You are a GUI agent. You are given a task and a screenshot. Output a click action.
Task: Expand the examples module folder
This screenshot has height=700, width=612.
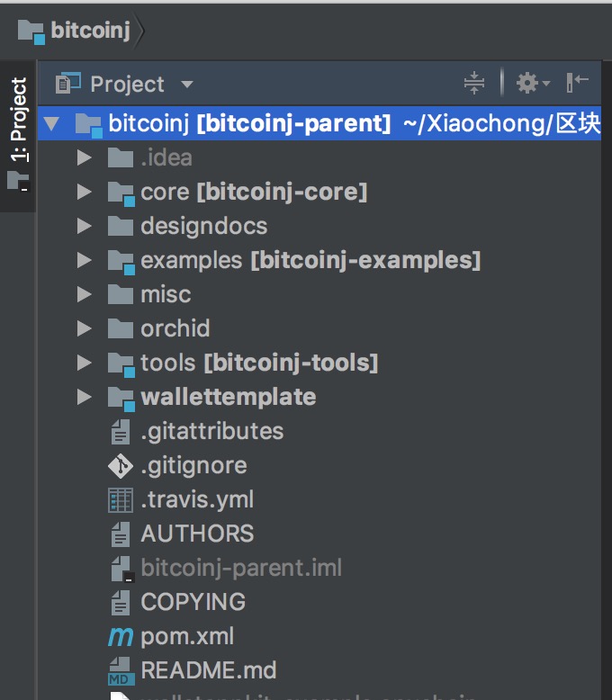85,260
